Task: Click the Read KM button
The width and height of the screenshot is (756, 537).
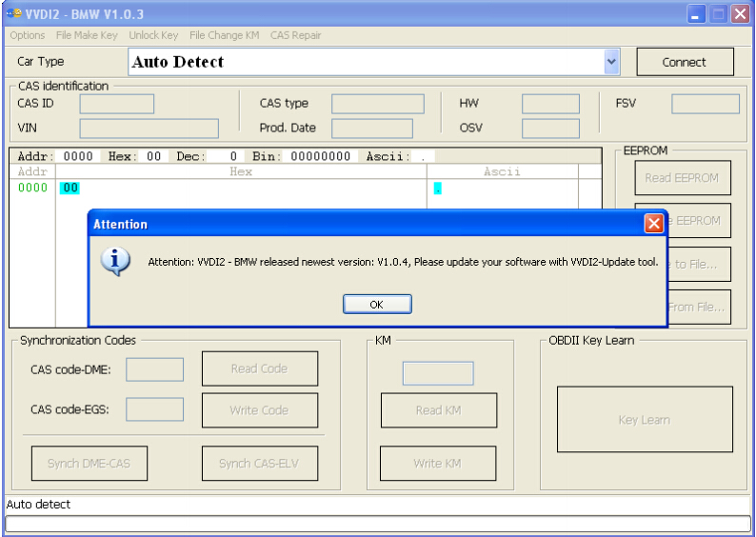Action: (439, 410)
